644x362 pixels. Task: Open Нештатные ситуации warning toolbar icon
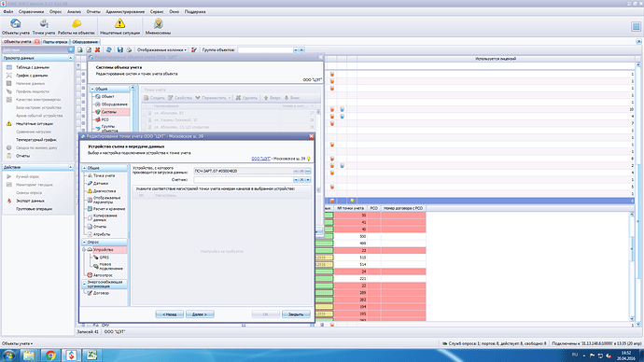point(119,27)
